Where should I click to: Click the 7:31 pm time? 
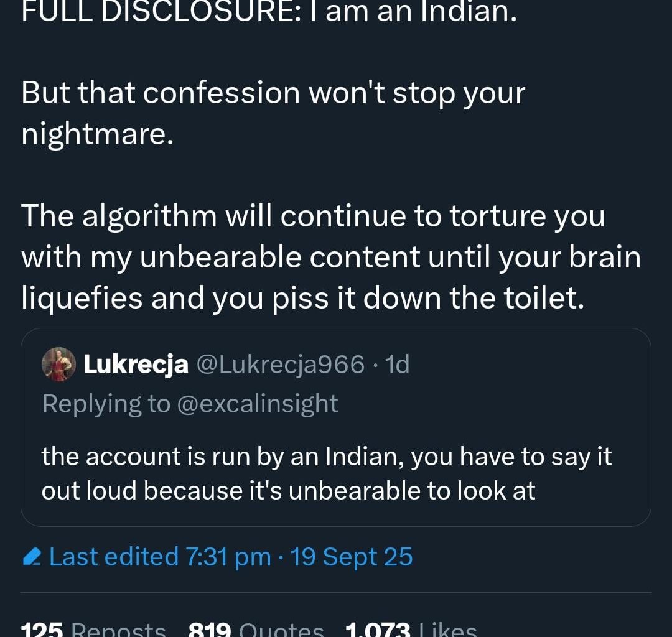(x=228, y=557)
